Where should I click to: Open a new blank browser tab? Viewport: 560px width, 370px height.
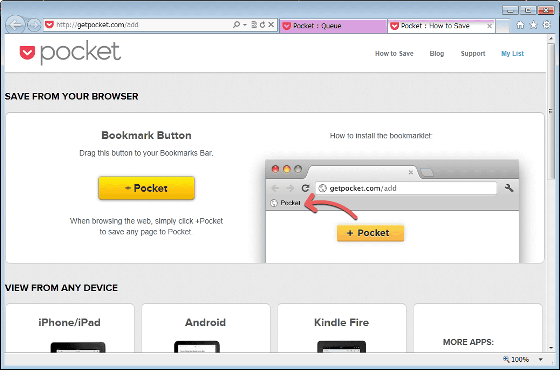(502, 26)
